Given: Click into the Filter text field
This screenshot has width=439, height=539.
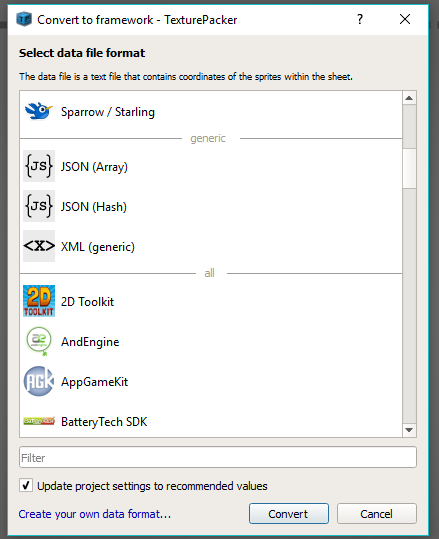Looking at the screenshot, I should [x=218, y=457].
